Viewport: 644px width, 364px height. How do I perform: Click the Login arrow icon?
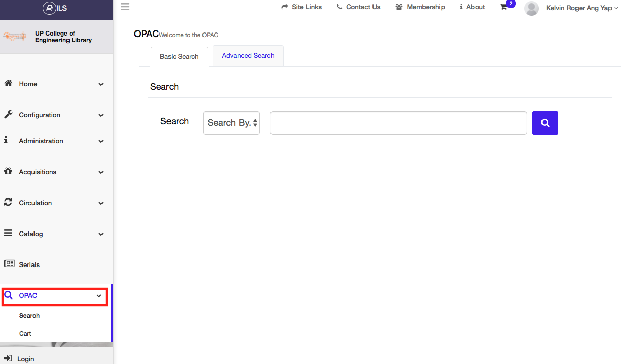[x=8, y=358]
